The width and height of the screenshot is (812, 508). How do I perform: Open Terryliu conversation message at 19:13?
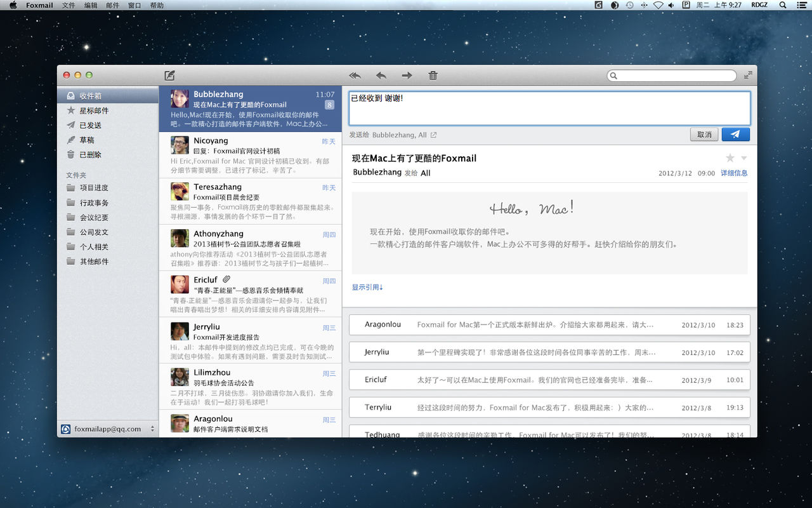[549, 407]
